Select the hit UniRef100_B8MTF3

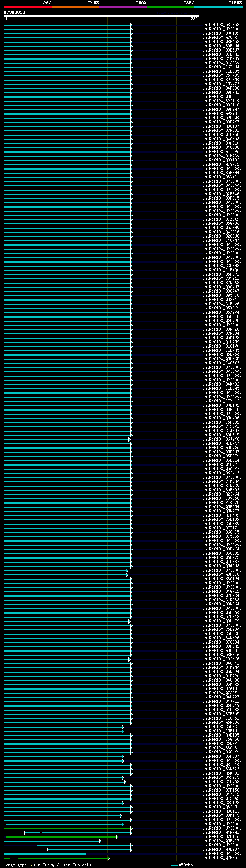[221, 816]
